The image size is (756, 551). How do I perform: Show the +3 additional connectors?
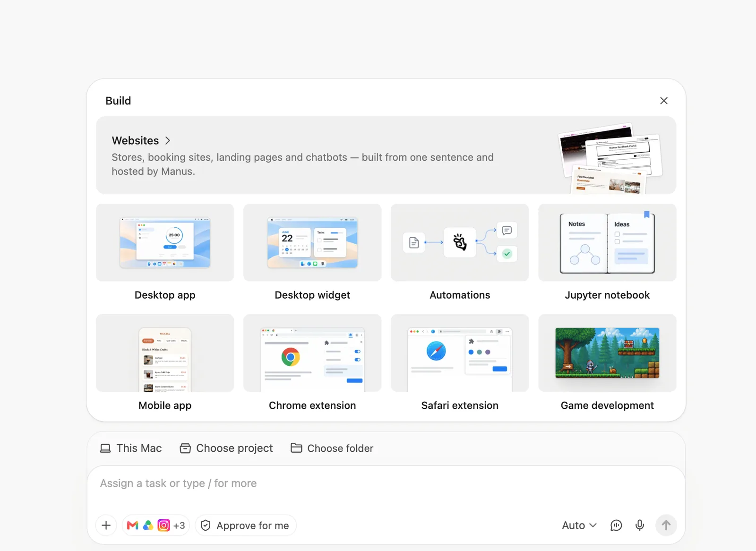179,525
